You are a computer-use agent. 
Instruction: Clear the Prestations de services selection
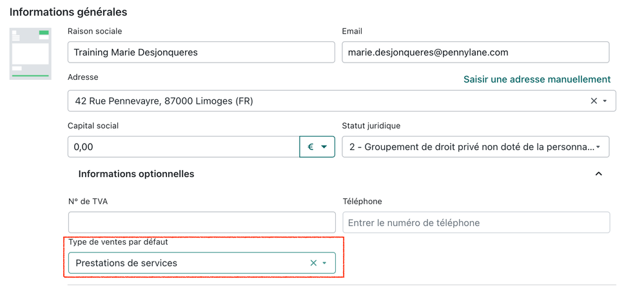pyautogui.click(x=313, y=263)
